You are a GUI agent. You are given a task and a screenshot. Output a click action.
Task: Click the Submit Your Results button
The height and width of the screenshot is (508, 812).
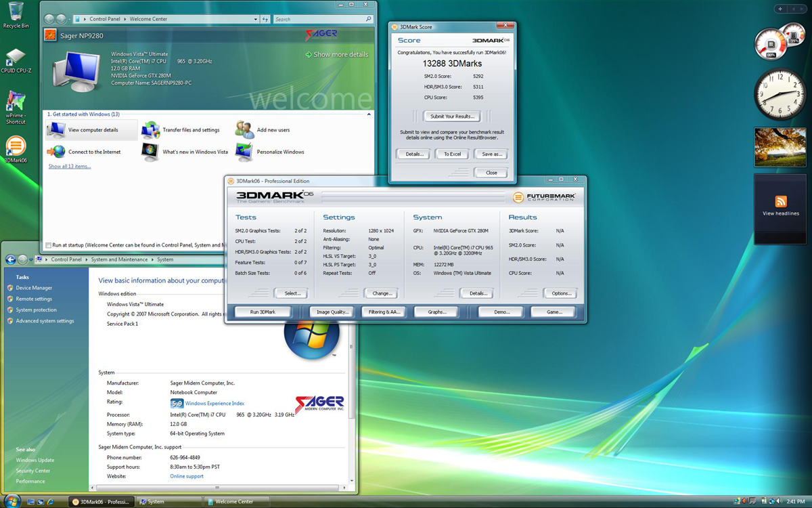452,117
